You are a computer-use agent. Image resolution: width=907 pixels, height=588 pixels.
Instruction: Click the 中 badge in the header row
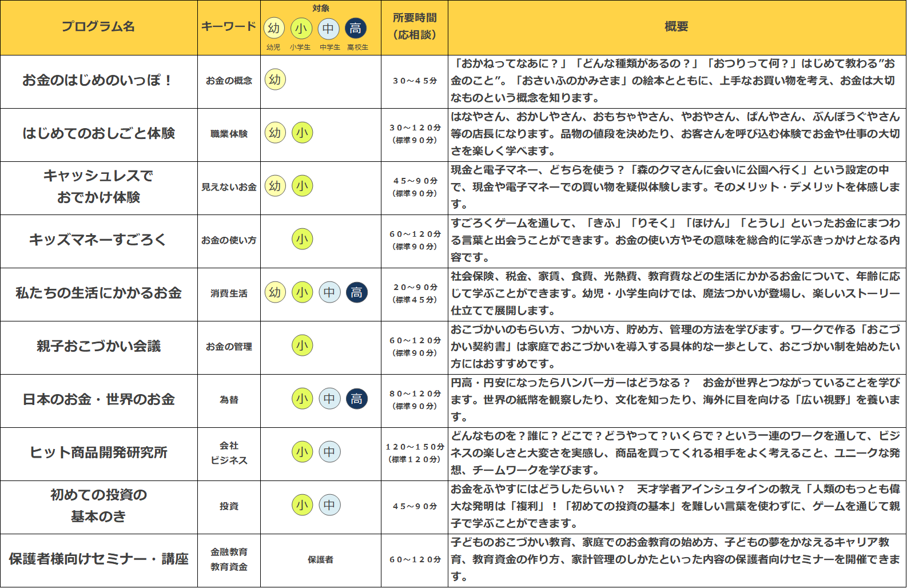coord(328,29)
